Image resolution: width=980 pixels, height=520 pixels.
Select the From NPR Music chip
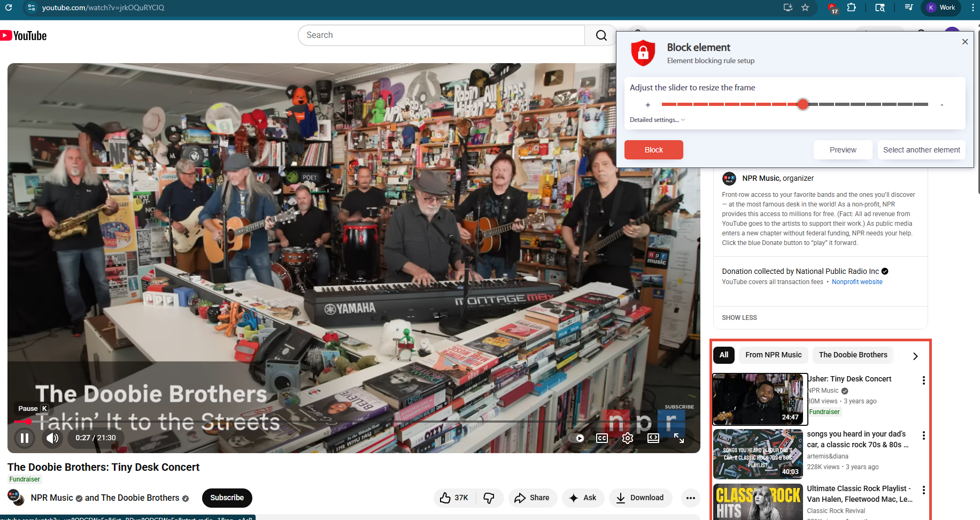tap(773, 355)
